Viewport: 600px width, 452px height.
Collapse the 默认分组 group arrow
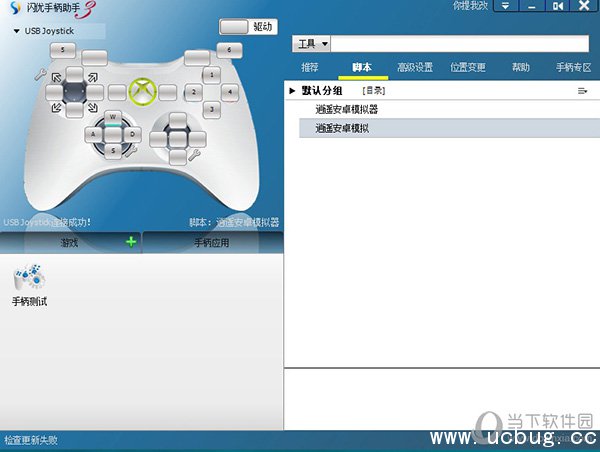[292, 91]
